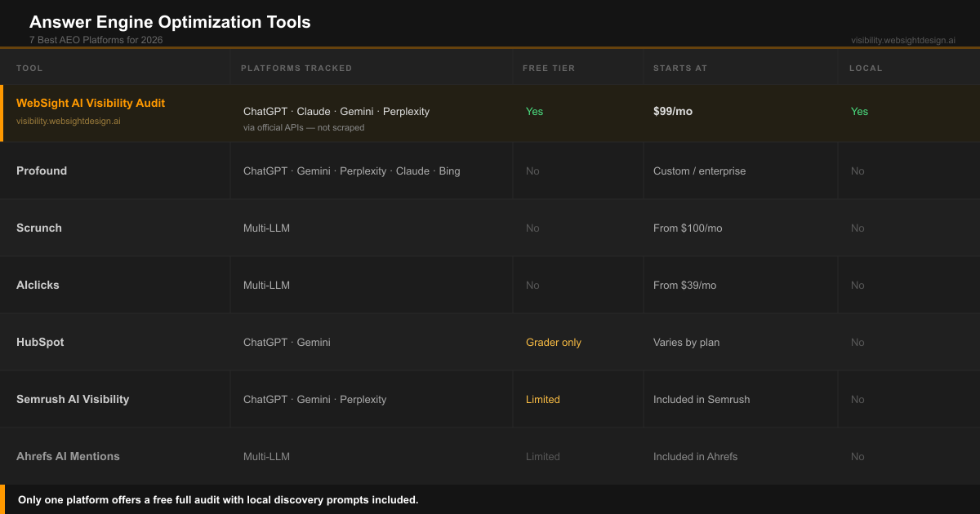
Task: Click 'Custom / enterprise' pricing cell
Action: [x=699, y=171]
